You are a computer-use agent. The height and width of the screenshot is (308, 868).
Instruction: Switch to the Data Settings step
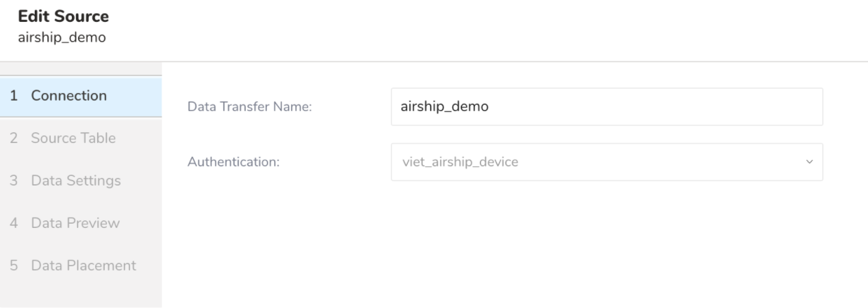point(75,181)
